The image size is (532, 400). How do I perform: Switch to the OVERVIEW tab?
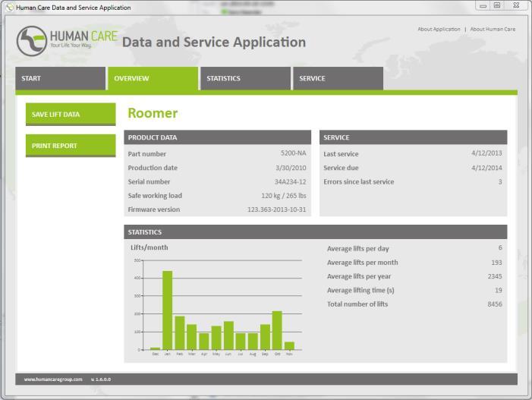pyautogui.click(x=153, y=78)
